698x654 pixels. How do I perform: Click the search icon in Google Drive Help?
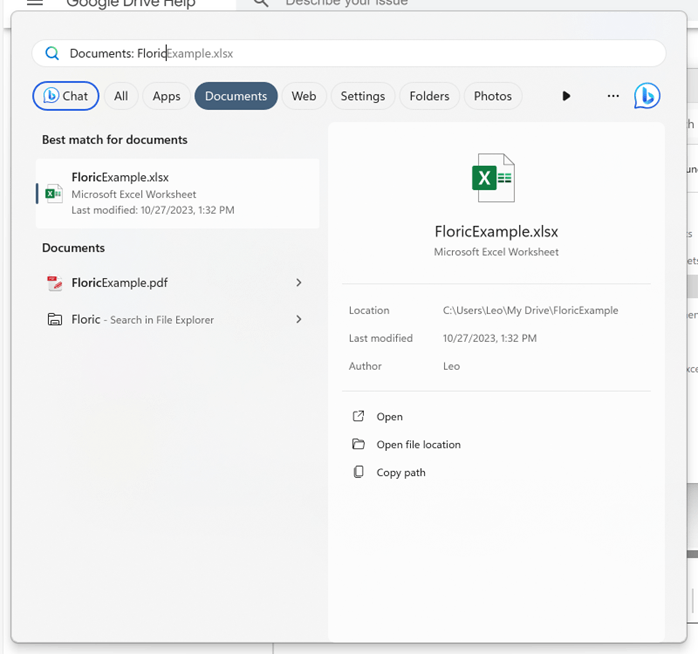click(x=261, y=3)
